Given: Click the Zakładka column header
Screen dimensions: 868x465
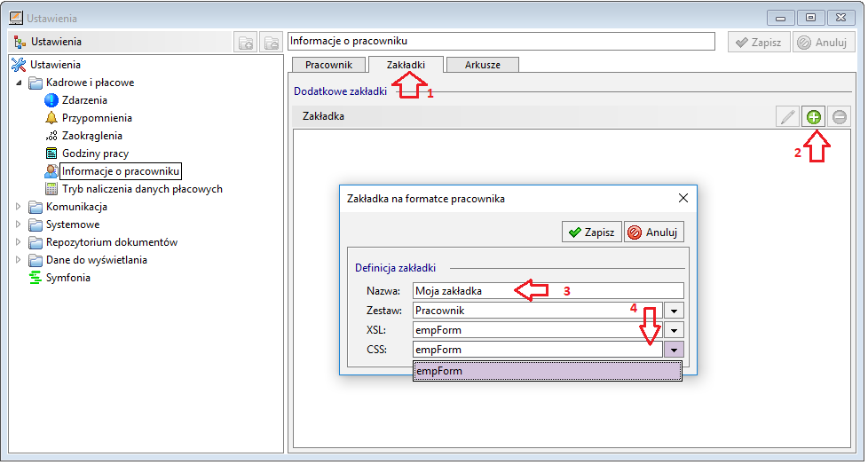Looking at the screenshot, I should pyautogui.click(x=323, y=117).
